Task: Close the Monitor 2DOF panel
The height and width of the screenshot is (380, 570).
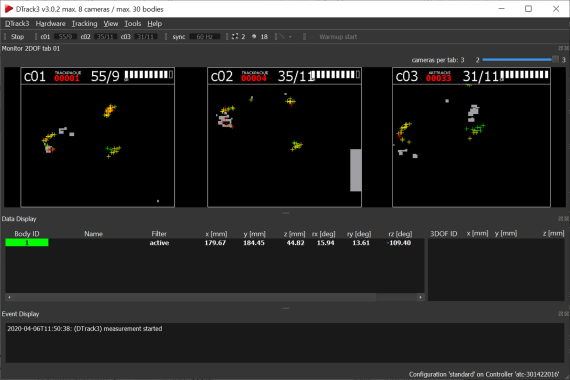Action: click(566, 48)
